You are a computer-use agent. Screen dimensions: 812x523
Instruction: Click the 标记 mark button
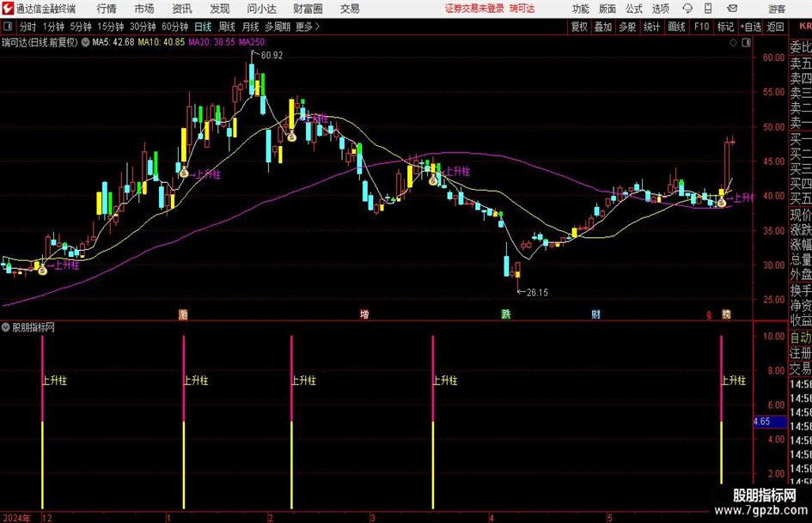(725, 27)
